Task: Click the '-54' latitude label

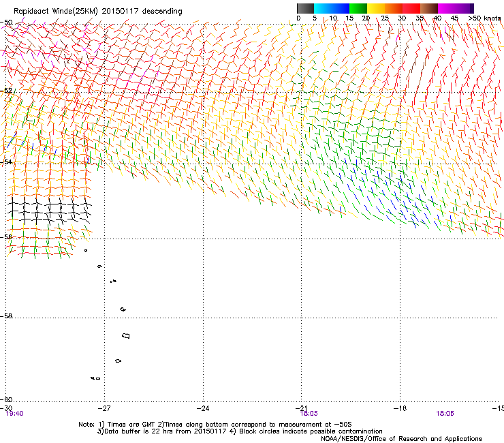Action: point(6,162)
